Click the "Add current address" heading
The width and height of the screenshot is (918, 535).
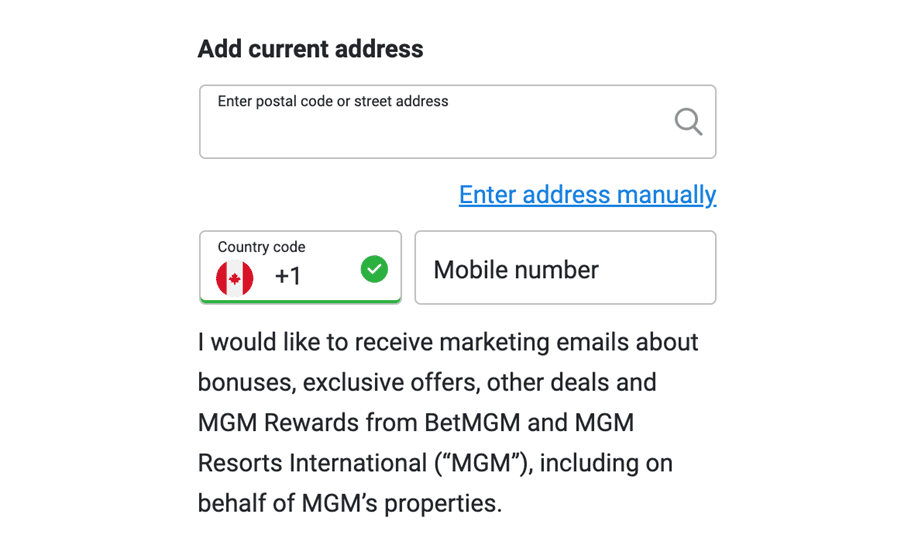pyautogui.click(x=310, y=49)
